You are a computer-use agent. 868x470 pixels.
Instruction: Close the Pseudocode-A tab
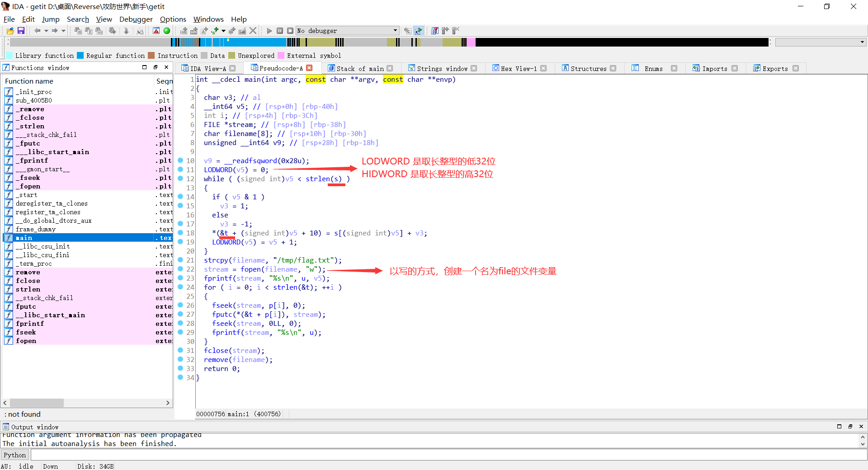tap(309, 68)
